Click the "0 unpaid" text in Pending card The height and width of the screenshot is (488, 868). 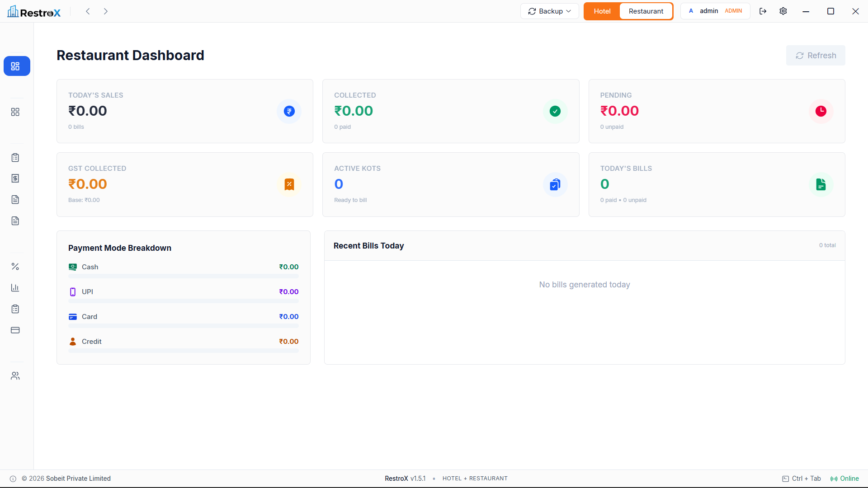[612, 127]
